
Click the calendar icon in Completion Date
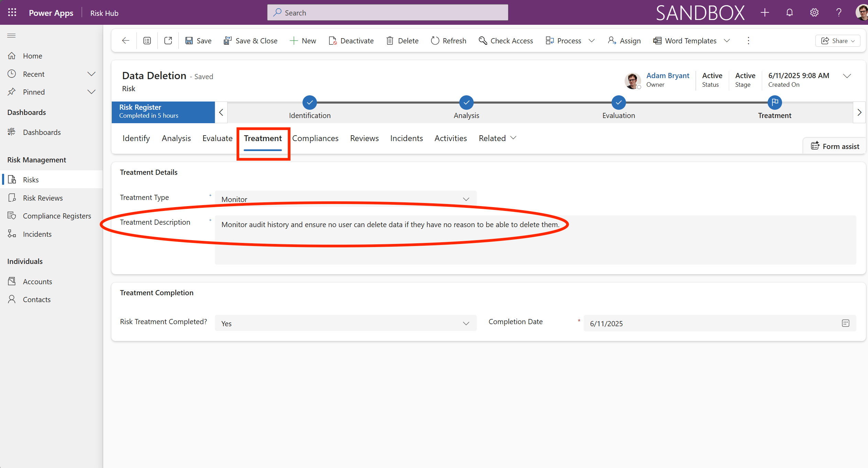[846, 323]
